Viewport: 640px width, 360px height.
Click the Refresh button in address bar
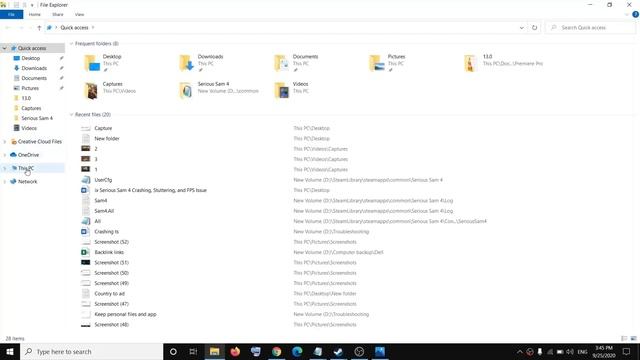(x=534, y=28)
